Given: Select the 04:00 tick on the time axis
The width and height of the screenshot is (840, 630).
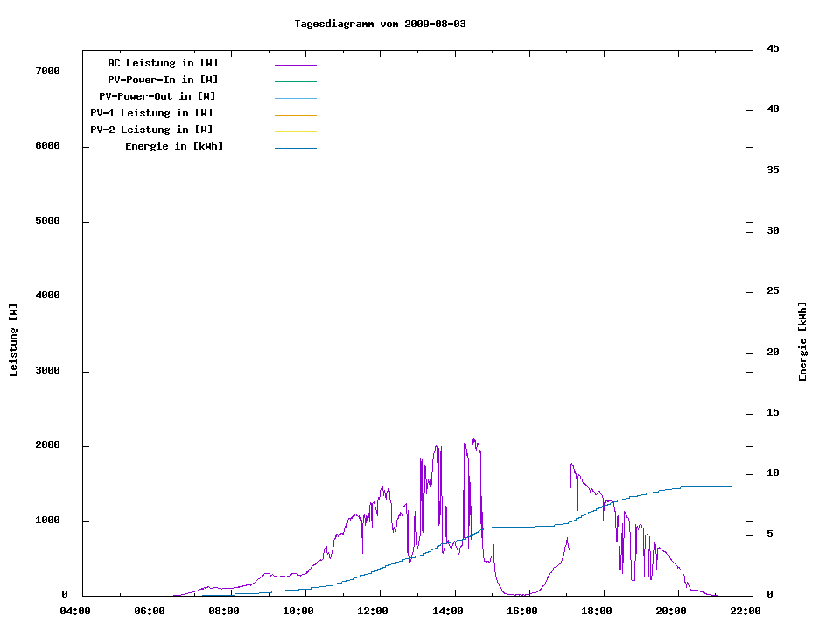Looking at the screenshot, I should pos(74,611).
